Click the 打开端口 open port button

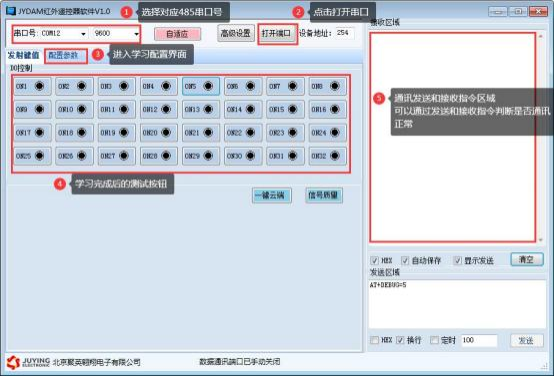pos(276,34)
